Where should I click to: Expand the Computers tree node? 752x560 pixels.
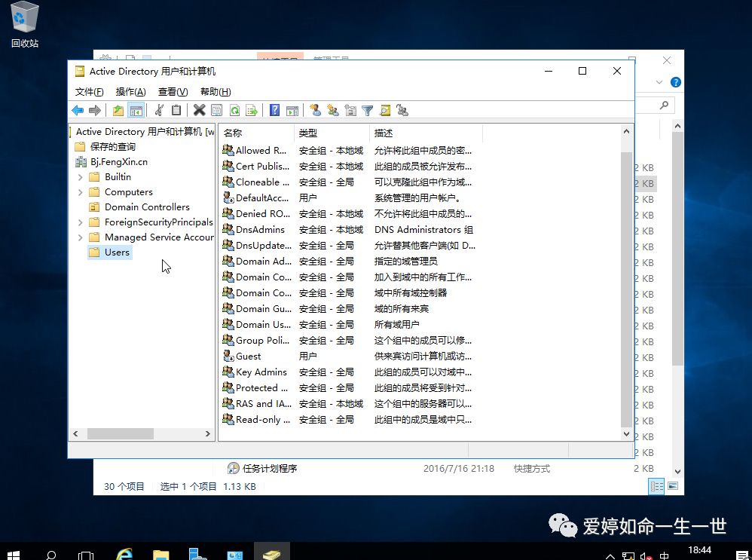80,192
